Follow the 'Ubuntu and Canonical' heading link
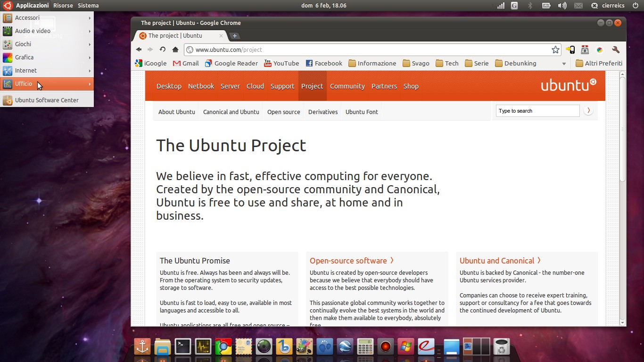 (x=500, y=261)
